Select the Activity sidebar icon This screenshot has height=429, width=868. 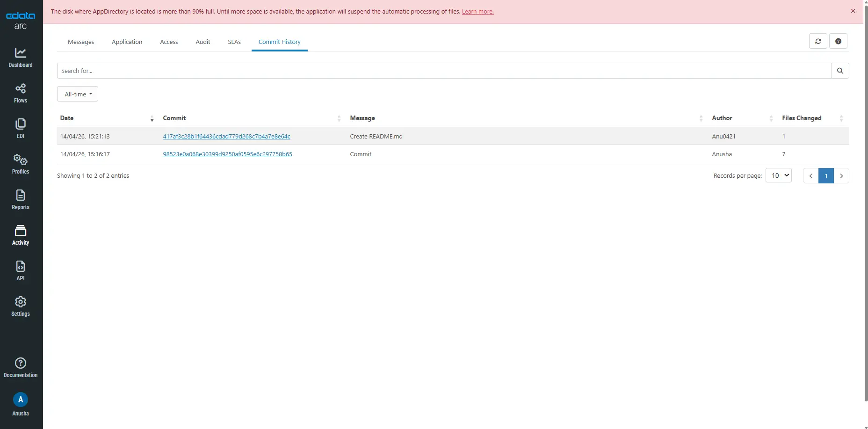tap(21, 235)
